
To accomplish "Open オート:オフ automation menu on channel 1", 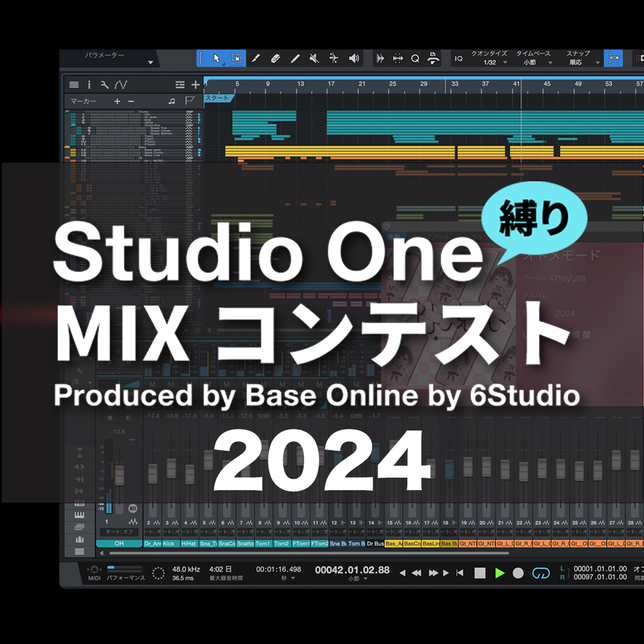I will point(119,532).
